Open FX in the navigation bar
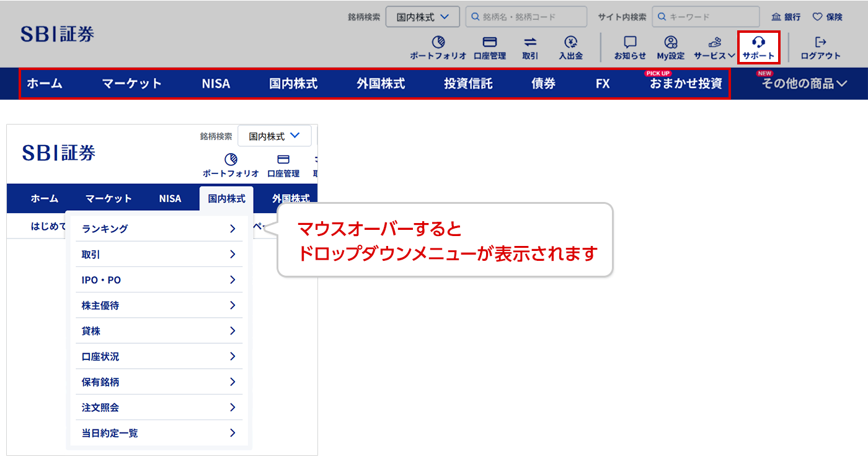The image size is (868, 456). pos(603,83)
